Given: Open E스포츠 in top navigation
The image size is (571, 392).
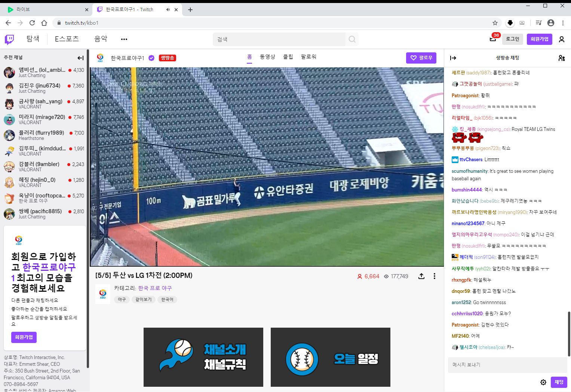Looking at the screenshot, I should (67, 39).
